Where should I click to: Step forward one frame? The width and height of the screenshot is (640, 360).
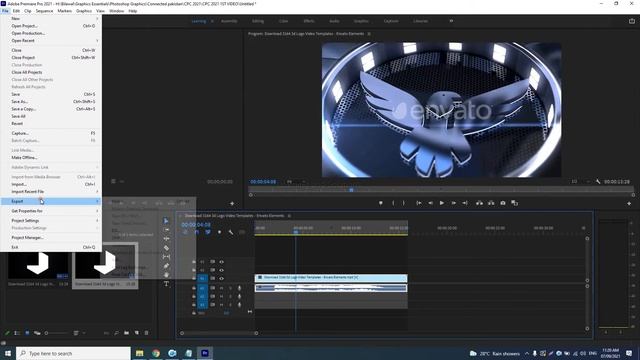click(x=453, y=203)
